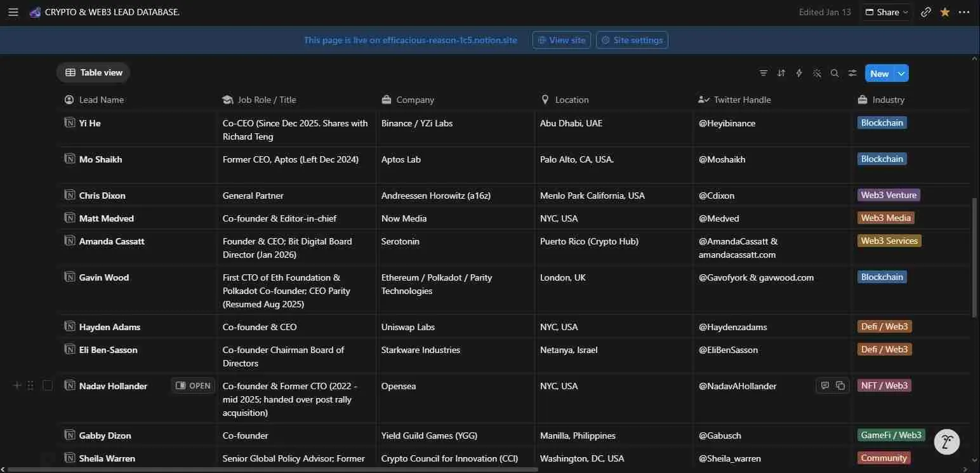980x473 pixels.
Task: Search the database with the magnifier icon
Action: click(x=835, y=73)
